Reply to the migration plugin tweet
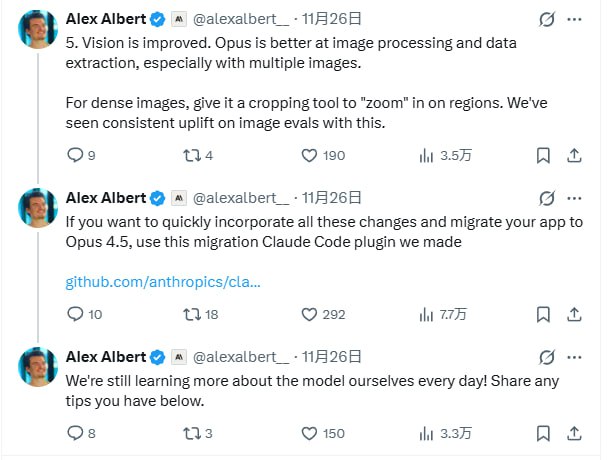Image resolution: width=607 pixels, height=460 pixels. click(75, 314)
